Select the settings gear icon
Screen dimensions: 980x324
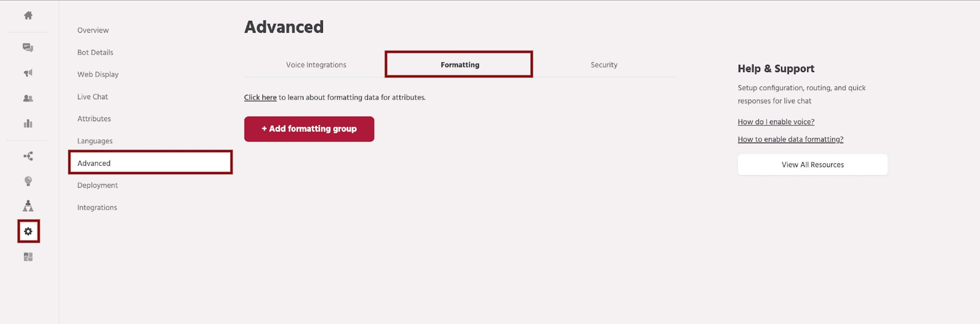pos(28,231)
